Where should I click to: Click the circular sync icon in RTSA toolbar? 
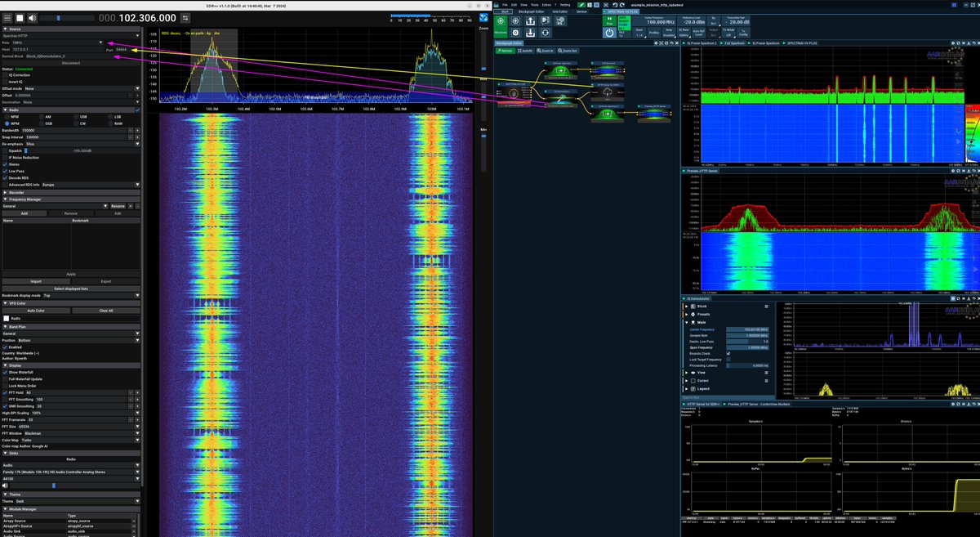(545, 33)
